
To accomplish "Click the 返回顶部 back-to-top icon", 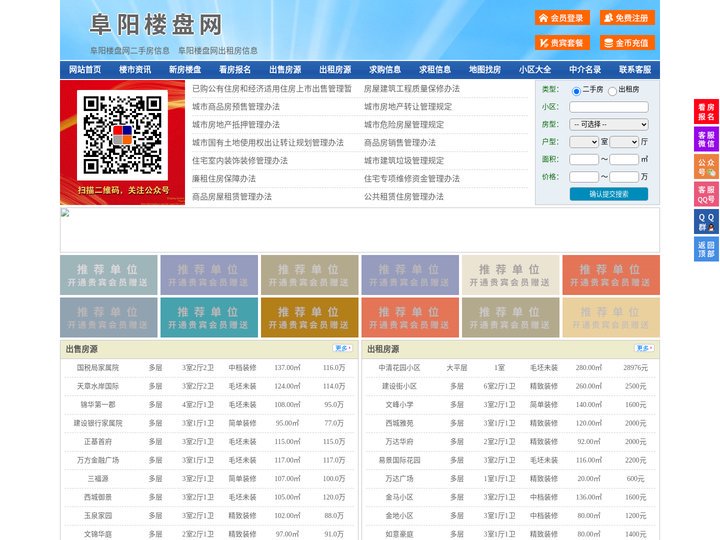I will (706, 249).
